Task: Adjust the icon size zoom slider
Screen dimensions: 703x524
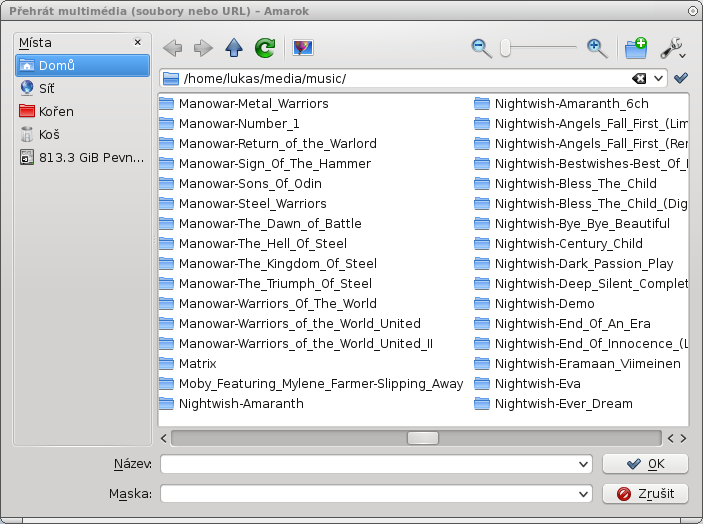Action: pyautogui.click(x=506, y=48)
